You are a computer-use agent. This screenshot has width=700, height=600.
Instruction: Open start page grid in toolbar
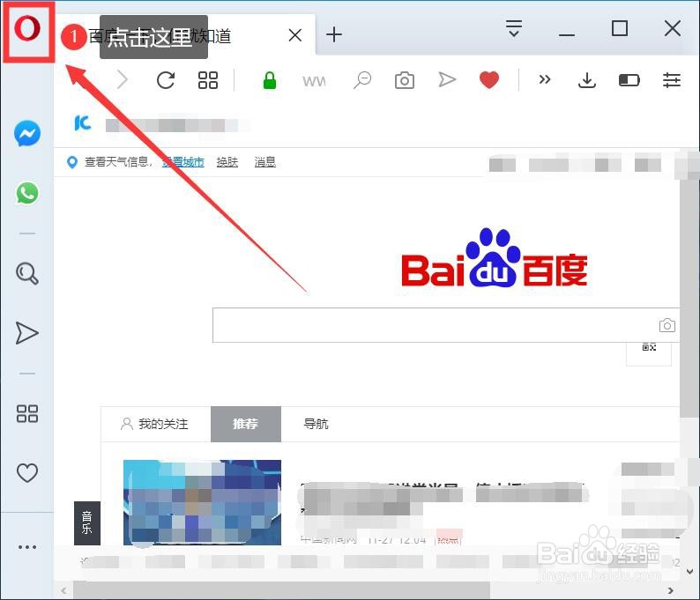(x=208, y=80)
